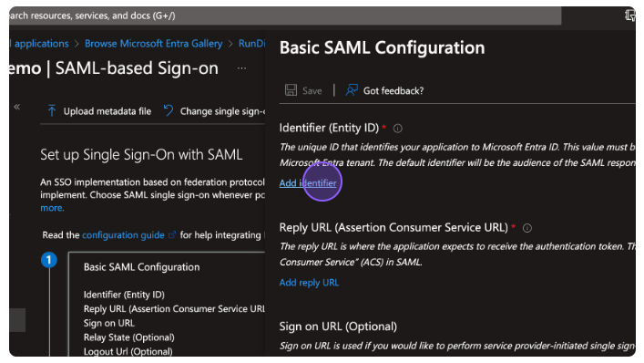Open info tooltip for Identifier (Entity ID)

(x=397, y=129)
